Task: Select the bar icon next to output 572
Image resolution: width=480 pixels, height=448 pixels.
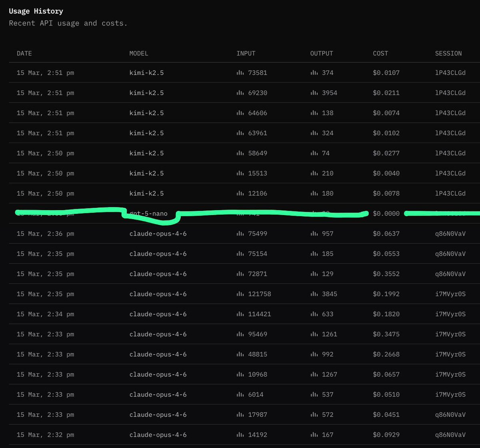Action: 314,414
